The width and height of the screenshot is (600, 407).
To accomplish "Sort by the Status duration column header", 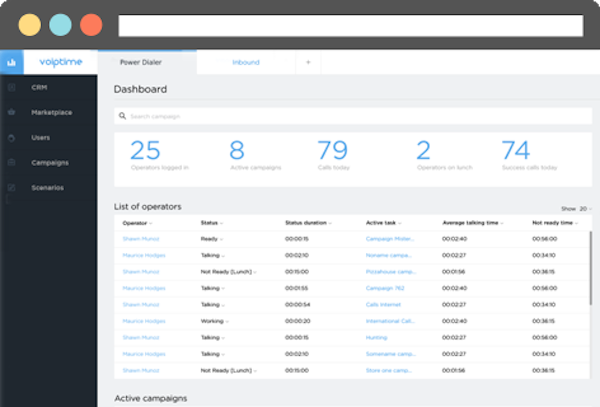I will click(309, 223).
